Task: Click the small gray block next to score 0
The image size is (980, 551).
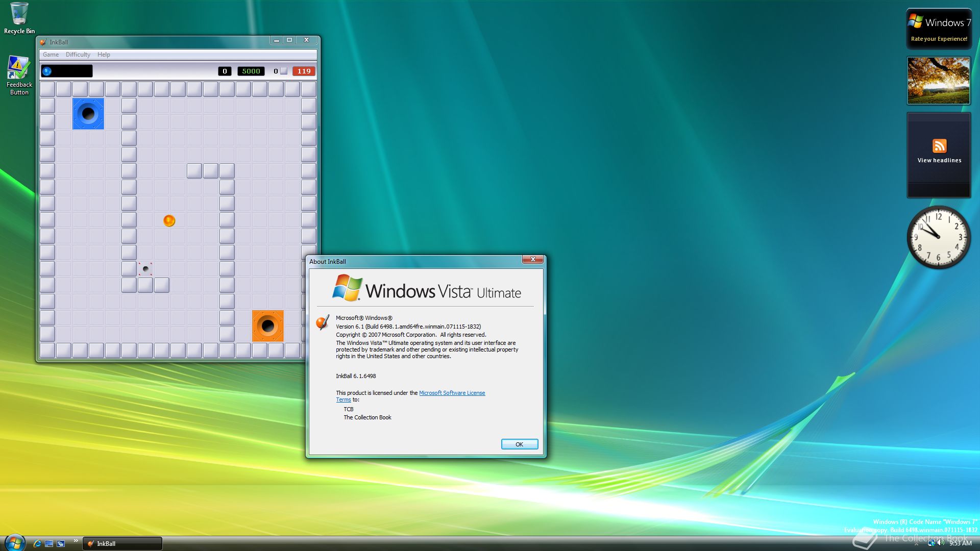Action: 284,71
